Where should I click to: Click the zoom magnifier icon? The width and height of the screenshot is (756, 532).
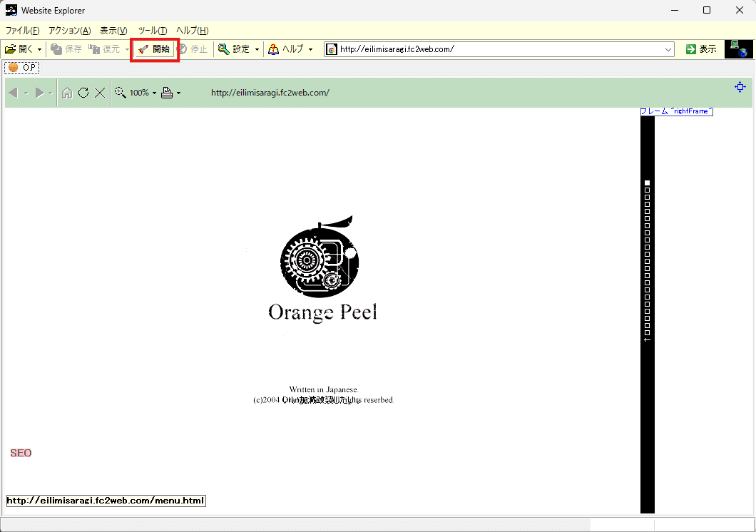point(120,93)
